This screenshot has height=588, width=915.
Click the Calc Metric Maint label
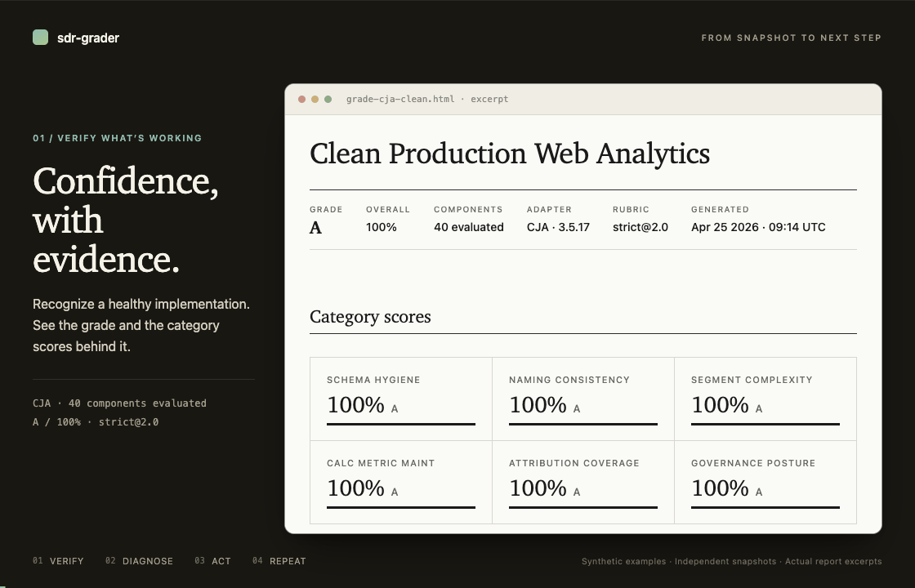[x=381, y=463]
